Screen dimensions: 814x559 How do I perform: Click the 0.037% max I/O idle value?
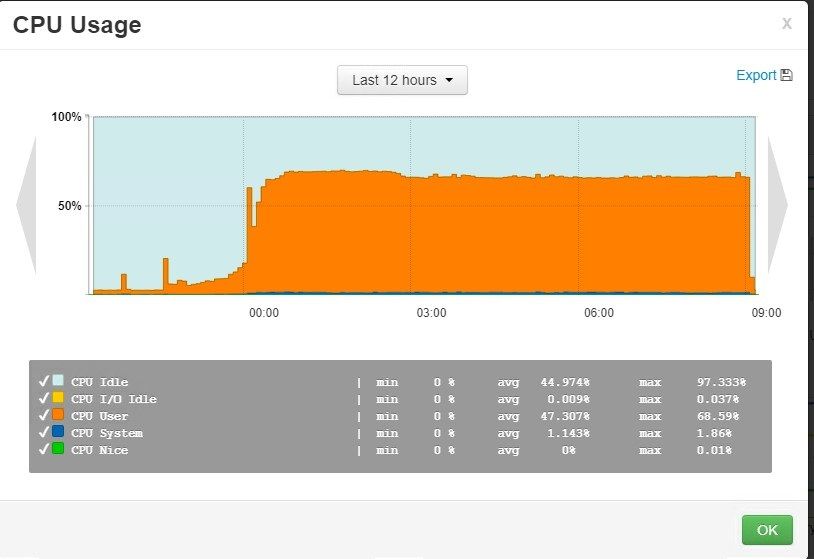click(x=717, y=399)
